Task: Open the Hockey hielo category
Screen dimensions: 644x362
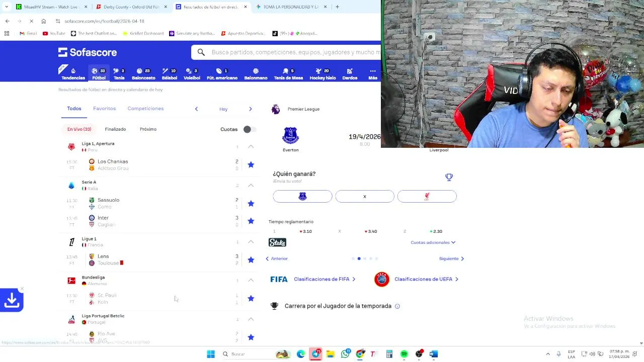Action: (x=323, y=73)
